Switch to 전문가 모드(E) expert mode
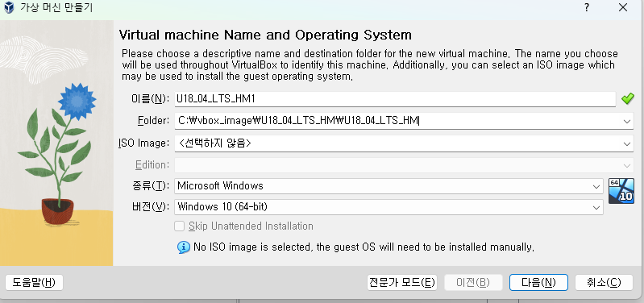Screen dimensions: 644x303 [401, 283]
